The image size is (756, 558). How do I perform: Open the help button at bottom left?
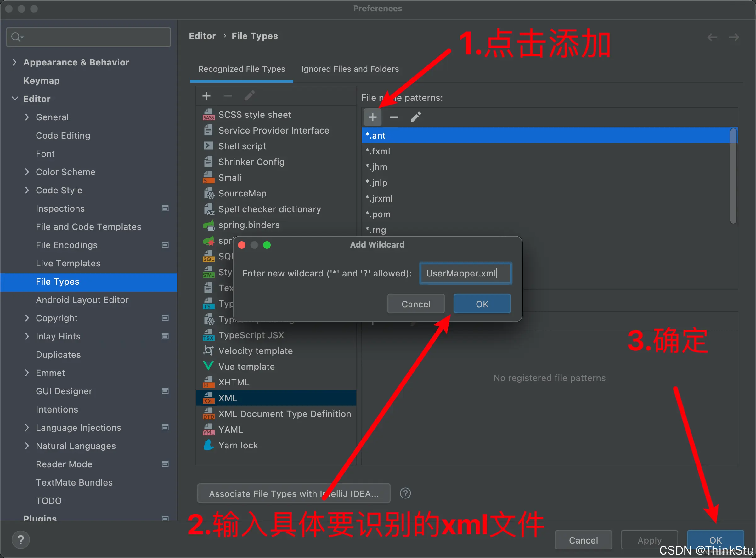point(20,540)
